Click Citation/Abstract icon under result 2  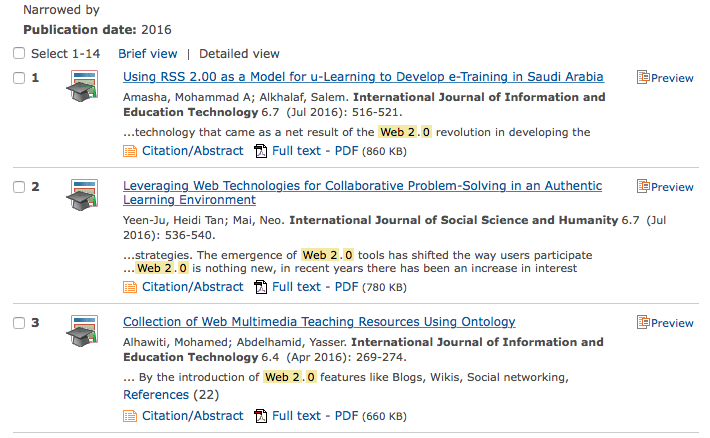coord(129,287)
